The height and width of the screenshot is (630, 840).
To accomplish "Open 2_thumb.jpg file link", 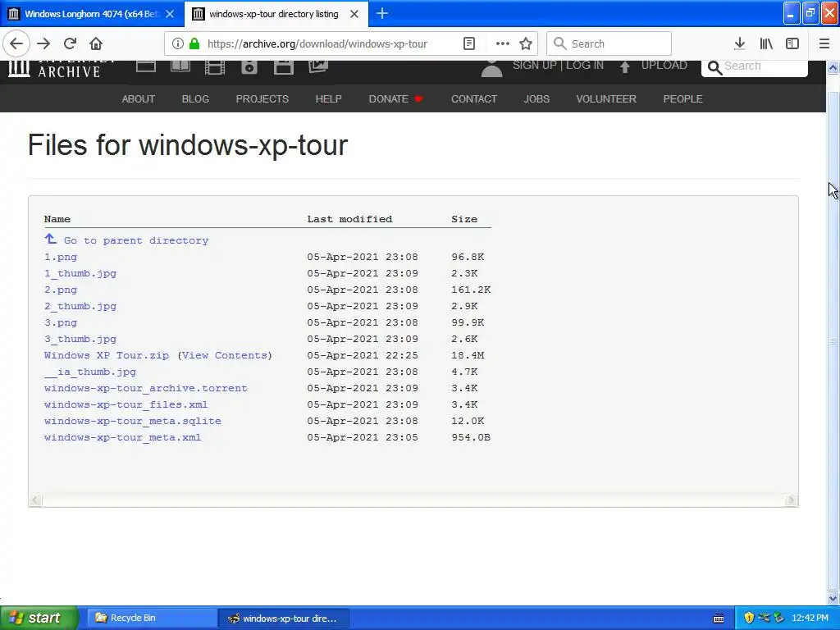I will [x=80, y=306].
